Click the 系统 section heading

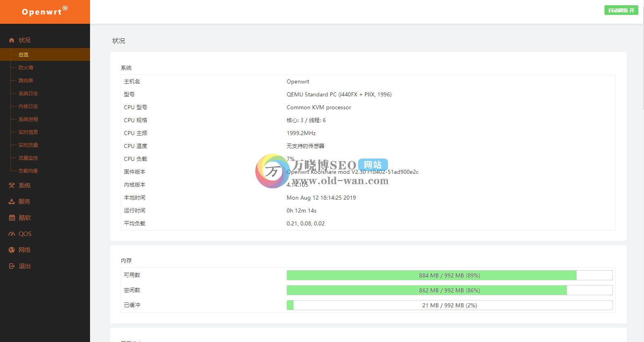126,68
